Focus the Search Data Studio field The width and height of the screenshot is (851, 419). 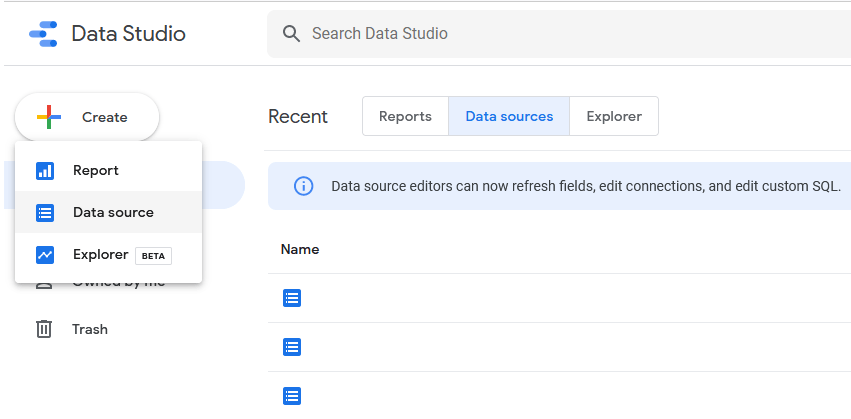pos(559,34)
